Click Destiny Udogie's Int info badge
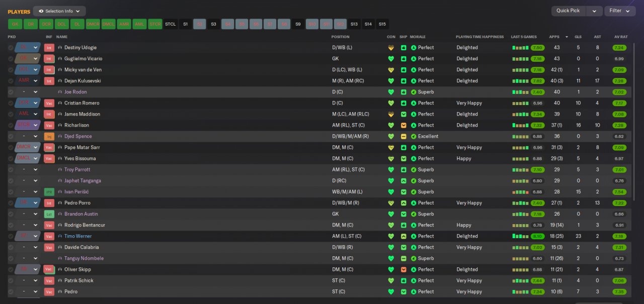Screen dimensions: 644x304 click(x=49, y=48)
